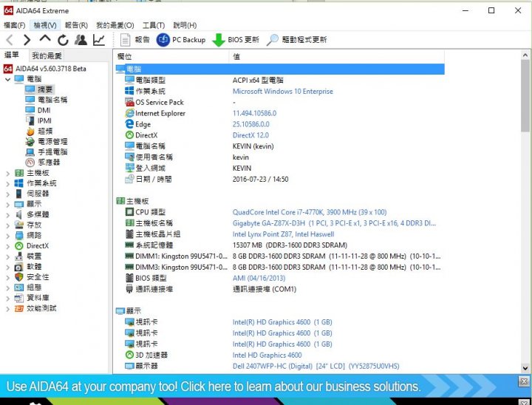
Task: Click the 電源管理 icon in tree
Action: click(x=30, y=142)
